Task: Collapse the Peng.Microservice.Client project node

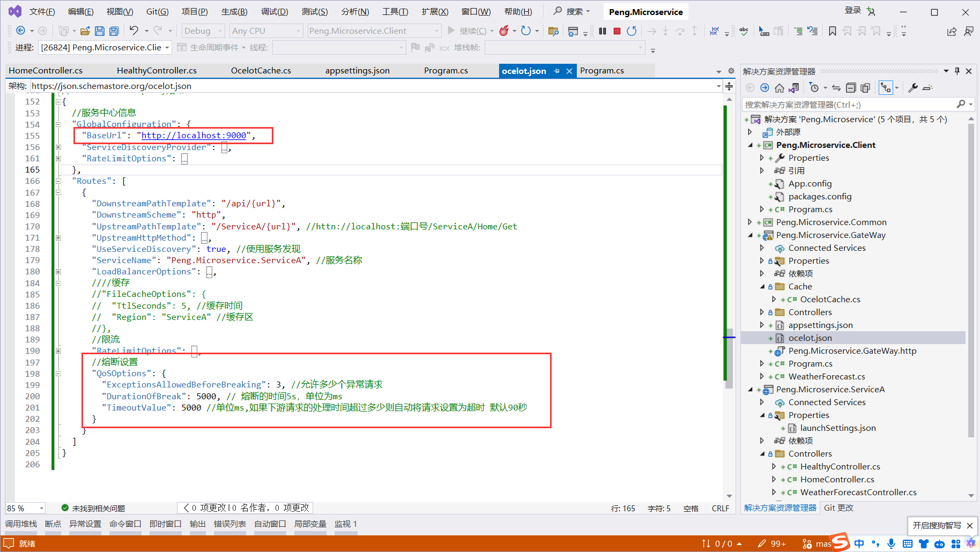Action: pos(751,145)
